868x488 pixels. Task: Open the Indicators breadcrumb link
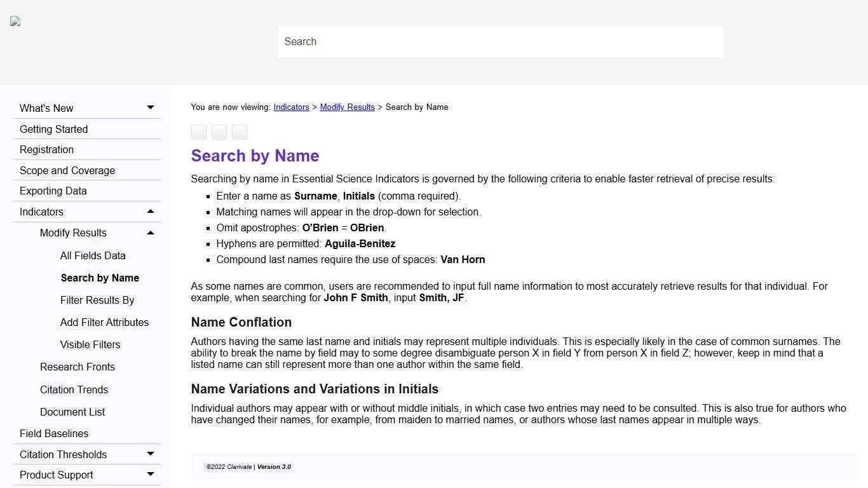291,107
